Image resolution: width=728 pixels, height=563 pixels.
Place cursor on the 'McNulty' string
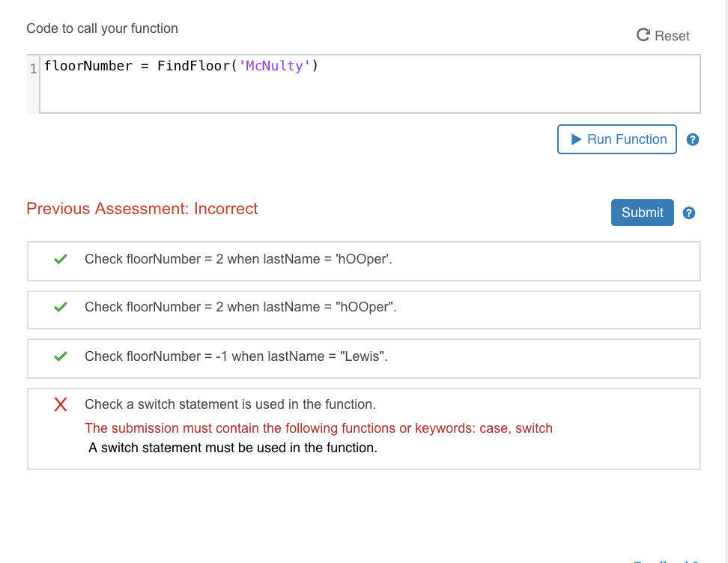coord(273,66)
